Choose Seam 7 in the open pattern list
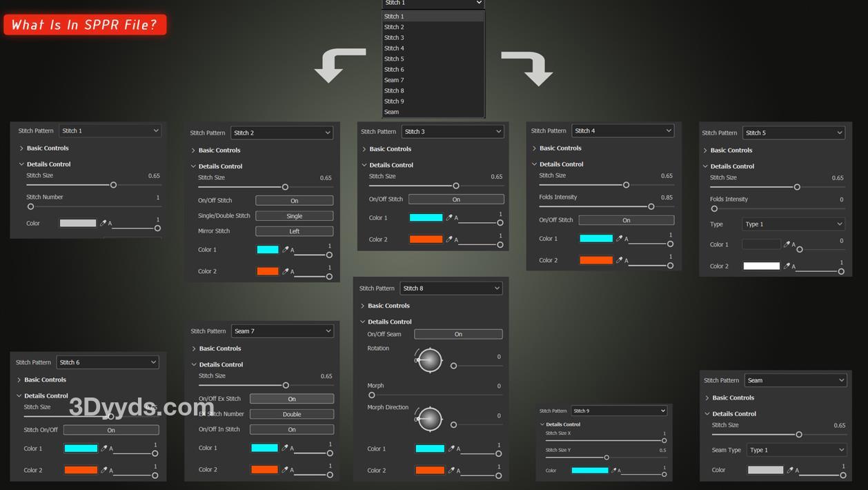Viewport: 868px width, 490px height. (x=394, y=80)
